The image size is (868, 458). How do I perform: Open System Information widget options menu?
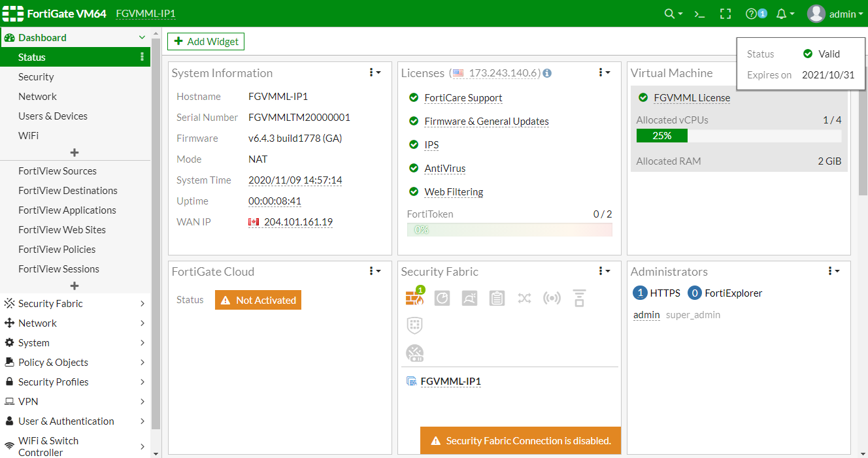pos(375,73)
